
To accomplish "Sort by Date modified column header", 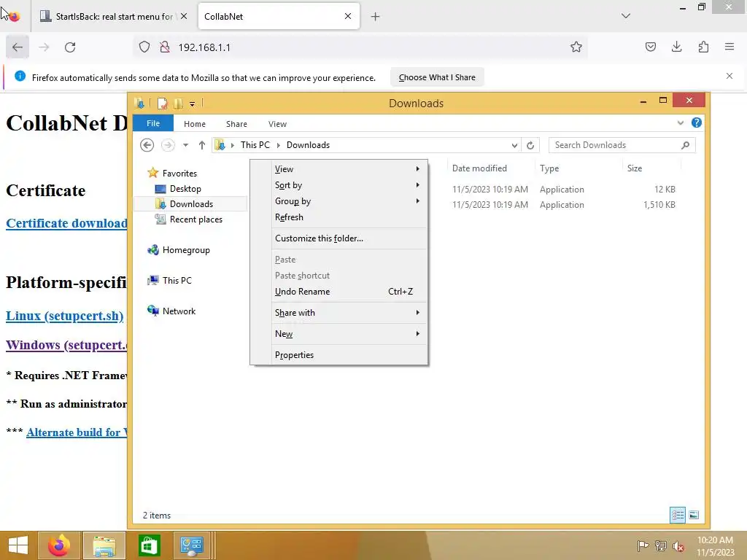I will click(x=491, y=168).
